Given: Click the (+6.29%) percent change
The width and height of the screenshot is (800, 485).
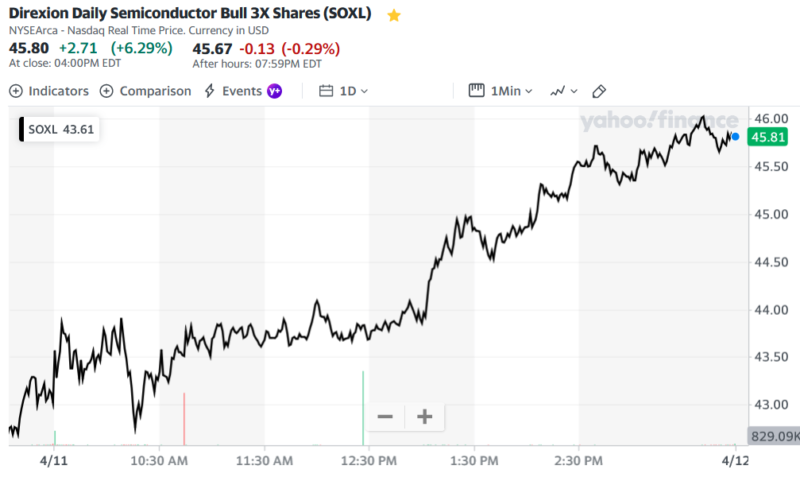Looking at the screenshot, I should coord(142,48).
